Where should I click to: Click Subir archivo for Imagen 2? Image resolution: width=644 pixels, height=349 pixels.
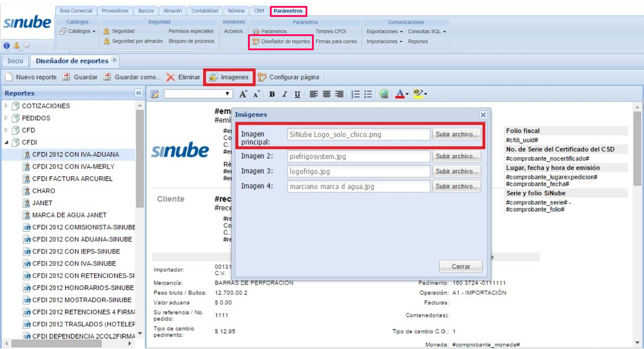click(x=456, y=156)
